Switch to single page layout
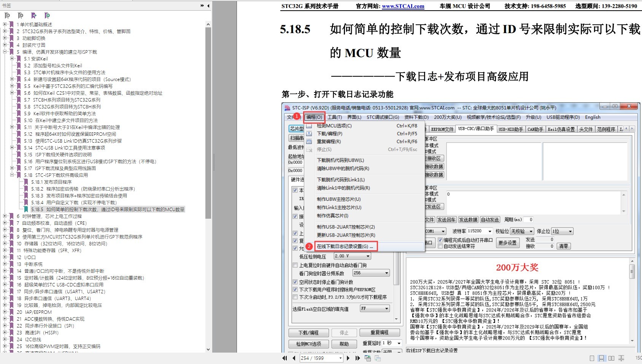Screen dimensions: 642x364 [592, 358]
